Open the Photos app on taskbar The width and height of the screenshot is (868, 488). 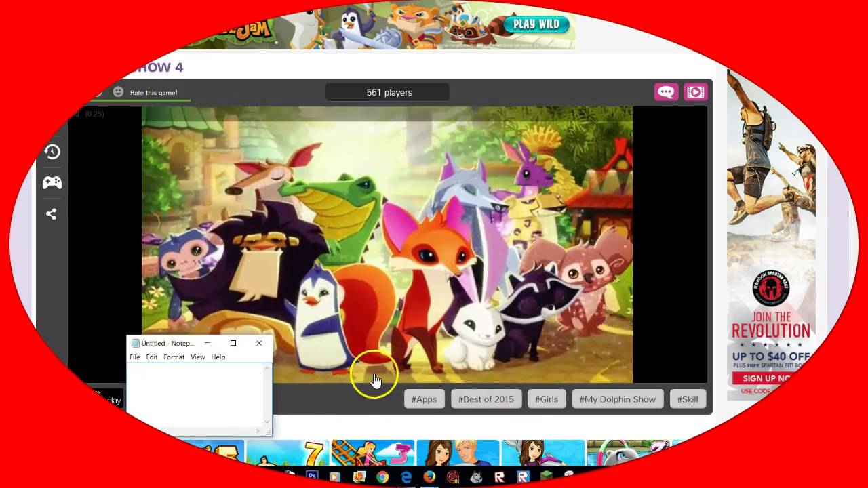click(x=359, y=476)
